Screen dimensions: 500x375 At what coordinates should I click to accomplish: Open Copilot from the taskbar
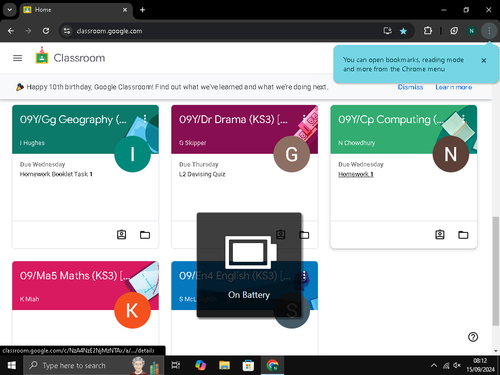[x=200, y=365]
